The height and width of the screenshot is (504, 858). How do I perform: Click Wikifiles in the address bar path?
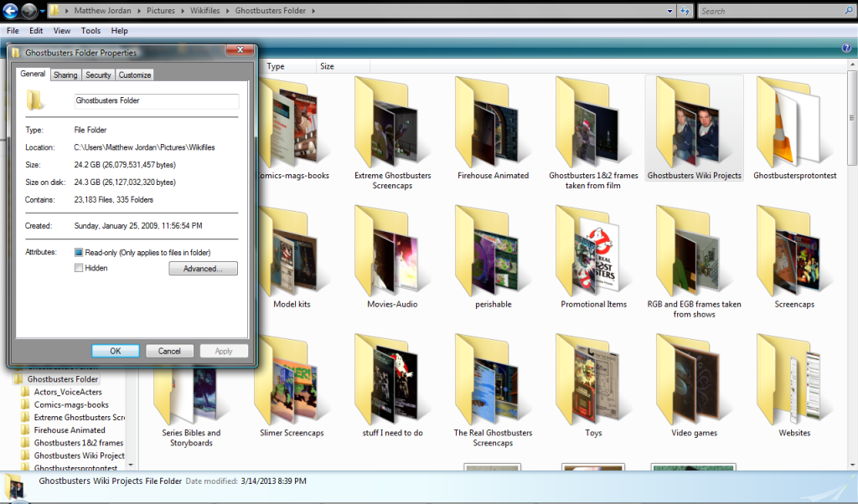point(205,11)
